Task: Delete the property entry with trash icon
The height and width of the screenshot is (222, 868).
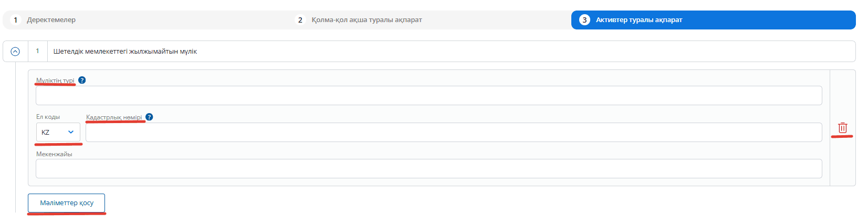Action: pyautogui.click(x=842, y=128)
